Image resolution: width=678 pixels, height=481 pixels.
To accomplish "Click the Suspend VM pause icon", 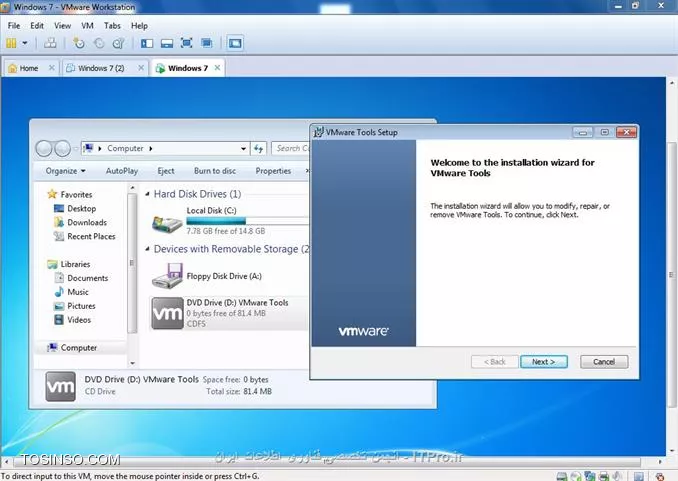I will click(x=11, y=43).
